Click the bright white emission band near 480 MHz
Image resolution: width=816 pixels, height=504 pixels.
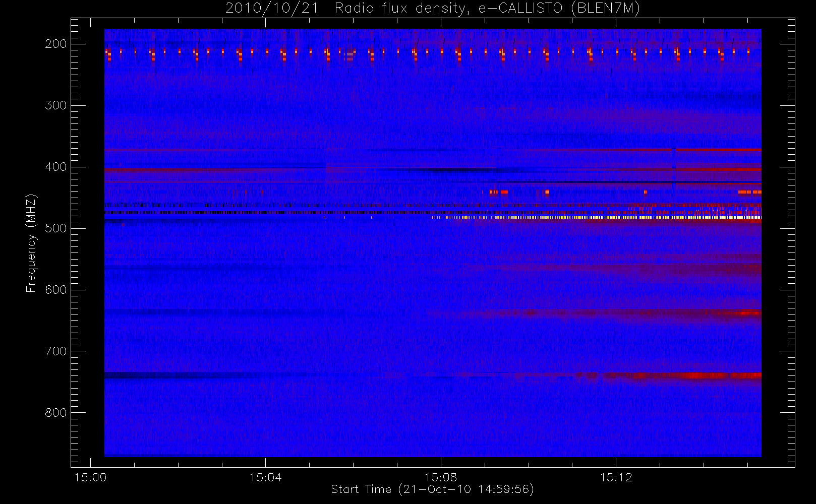click(x=597, y=217)
